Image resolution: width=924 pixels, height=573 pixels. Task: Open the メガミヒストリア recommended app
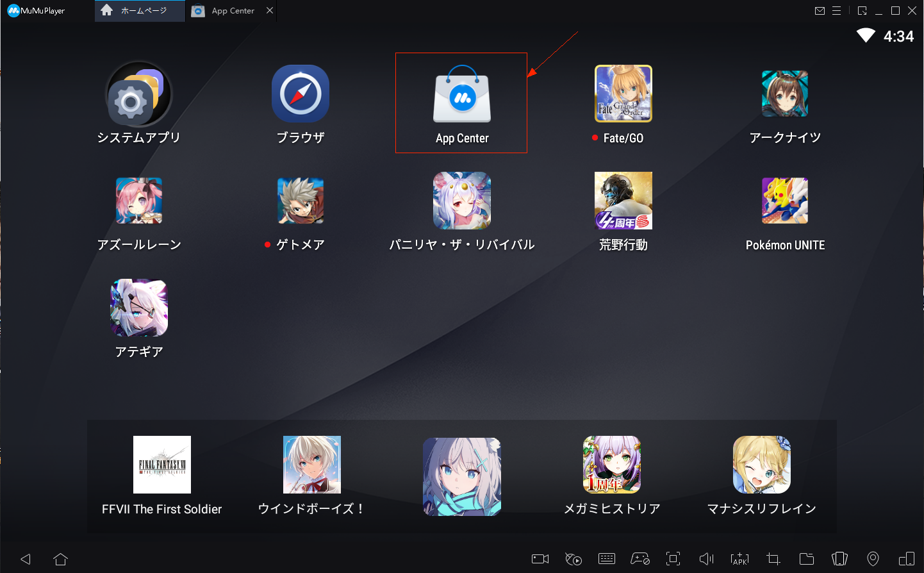pyautogui.click(x=612, y=465)
